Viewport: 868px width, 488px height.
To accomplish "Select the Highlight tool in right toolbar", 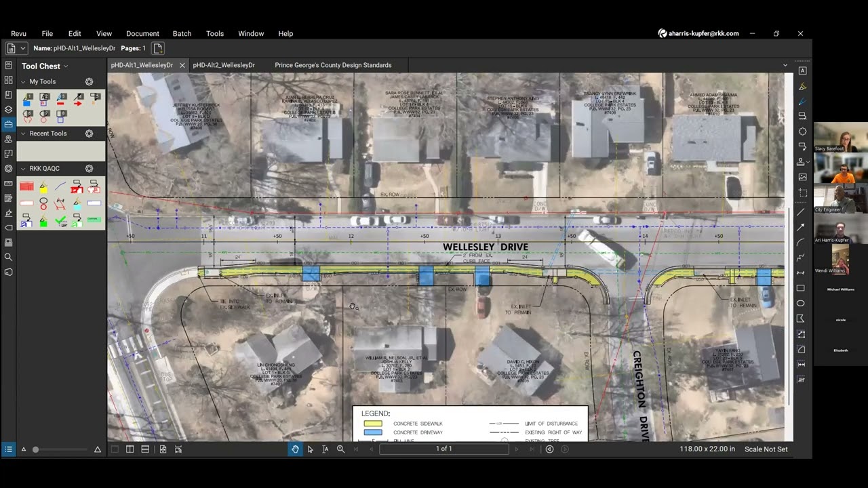I will (802, 86).
